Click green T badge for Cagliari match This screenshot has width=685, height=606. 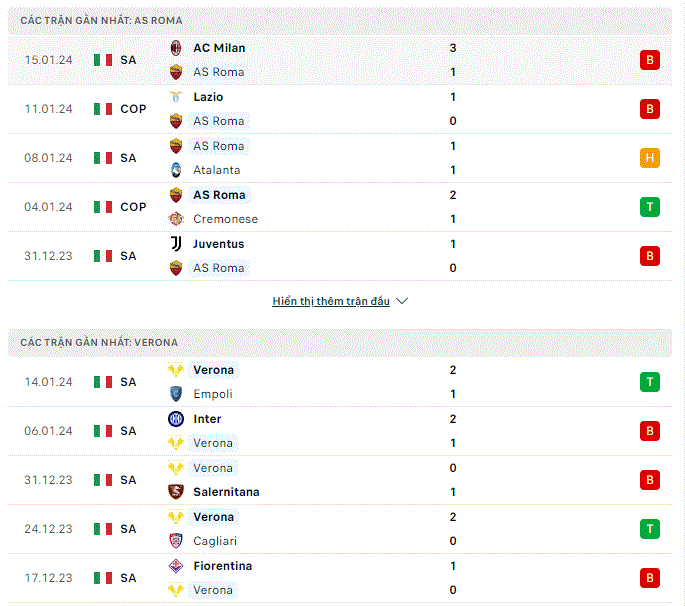click(x=650, y=529)
